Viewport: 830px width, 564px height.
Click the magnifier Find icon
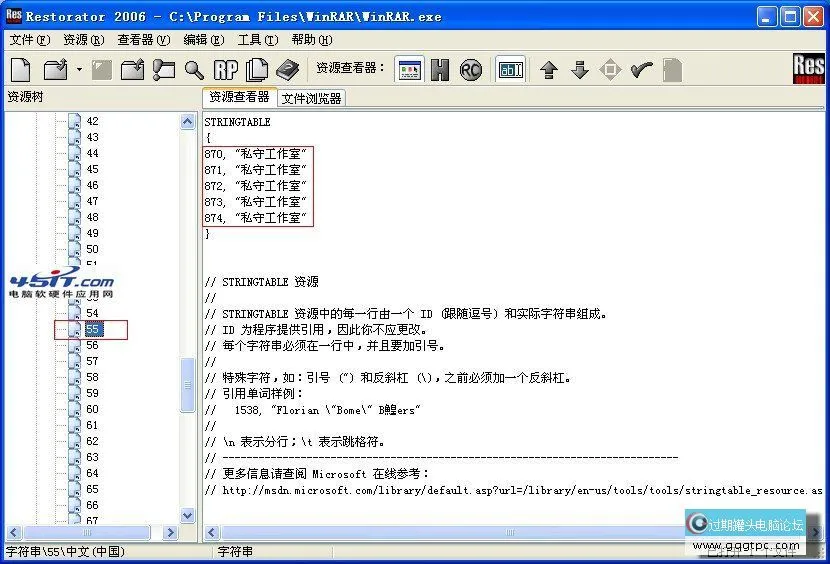point(194,69)
